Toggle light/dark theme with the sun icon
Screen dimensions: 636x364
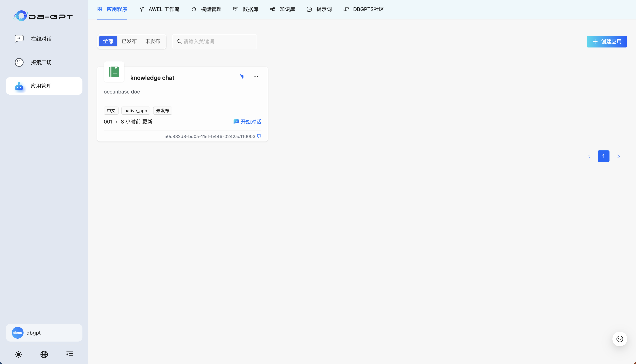19,354
